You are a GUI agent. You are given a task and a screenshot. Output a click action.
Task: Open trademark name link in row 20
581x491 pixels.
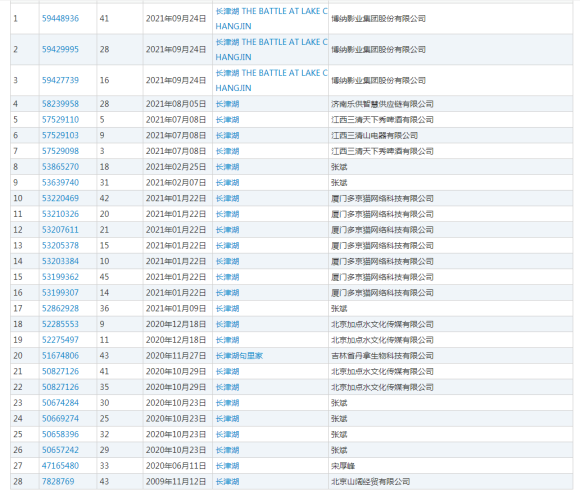coord(239,356)
